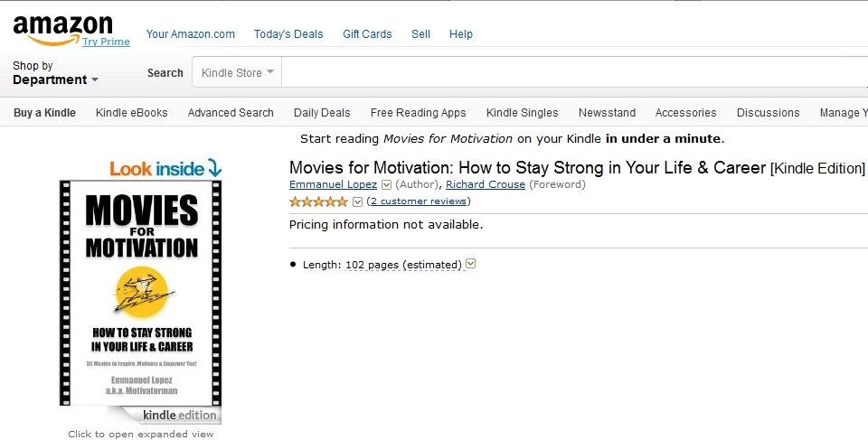Expand dropdown arrow beside Emmanuel Lopez
Screen dimensions: 868x440
pos(386,185)
